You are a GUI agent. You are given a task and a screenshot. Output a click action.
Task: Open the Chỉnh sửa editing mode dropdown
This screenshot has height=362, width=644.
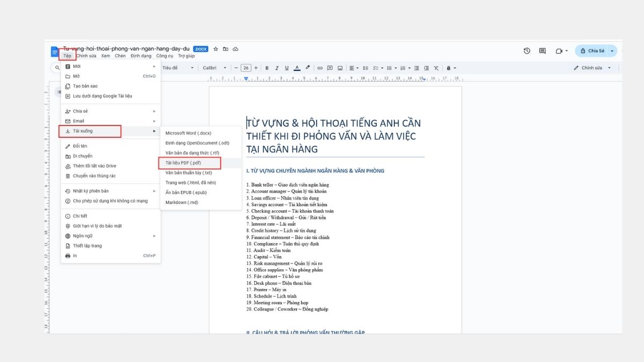coord(592,68)
